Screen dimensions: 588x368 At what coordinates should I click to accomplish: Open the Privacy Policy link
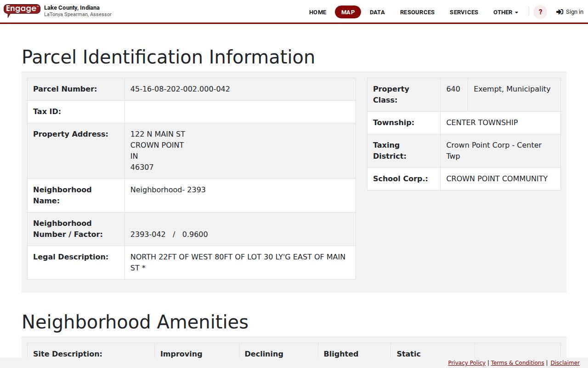point(467,363)
